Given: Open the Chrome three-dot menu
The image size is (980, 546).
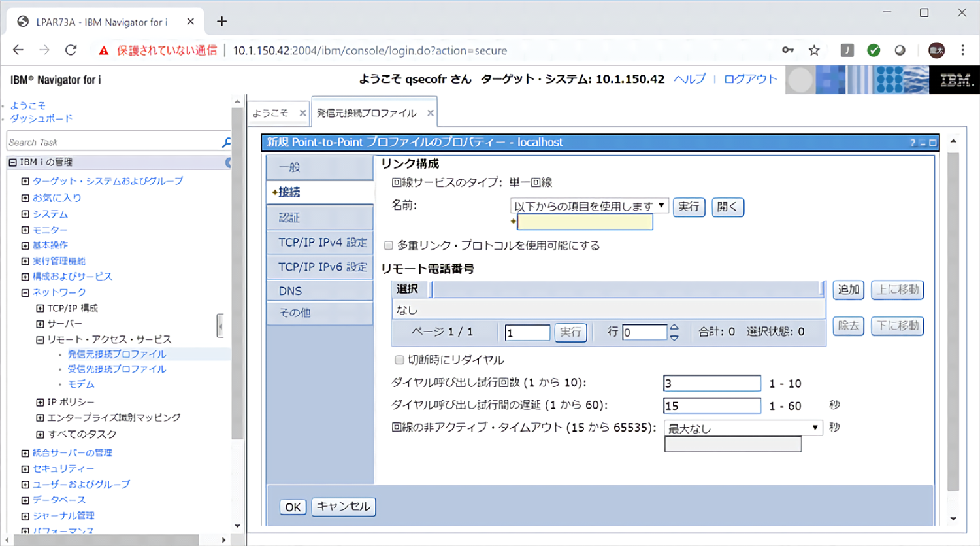Looking at the screenshot, I should 962,50.
